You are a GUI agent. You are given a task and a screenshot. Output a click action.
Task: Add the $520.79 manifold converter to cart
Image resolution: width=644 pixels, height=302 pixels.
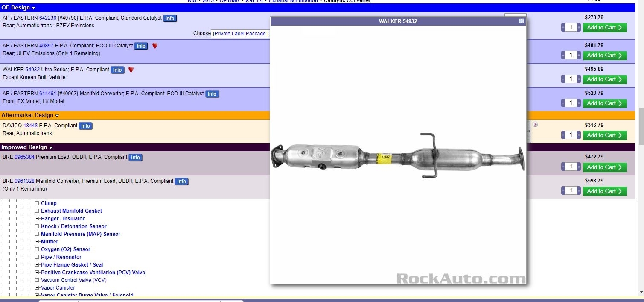[x=605, y=103]
